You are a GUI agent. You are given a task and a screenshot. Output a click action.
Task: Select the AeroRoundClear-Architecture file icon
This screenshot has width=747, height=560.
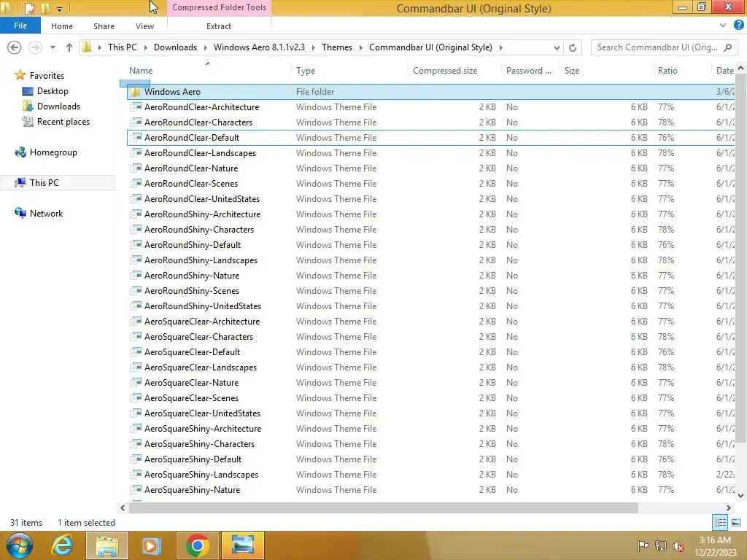(136, 106)
